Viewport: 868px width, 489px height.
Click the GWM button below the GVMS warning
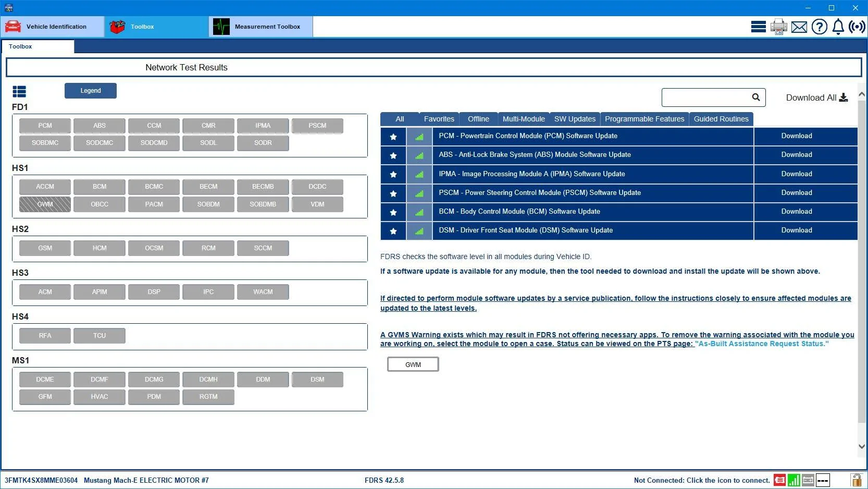(x=413, y=364)
